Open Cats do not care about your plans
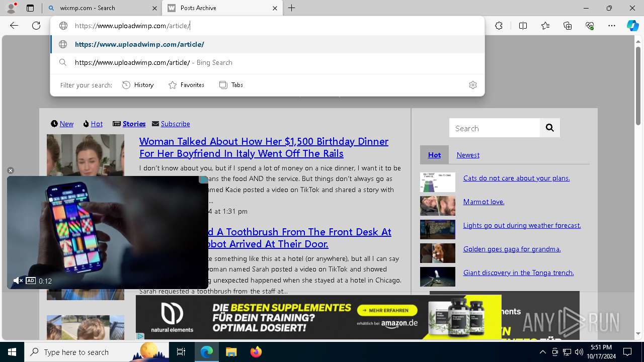This screenshot has height=362, width=644. 517,178
